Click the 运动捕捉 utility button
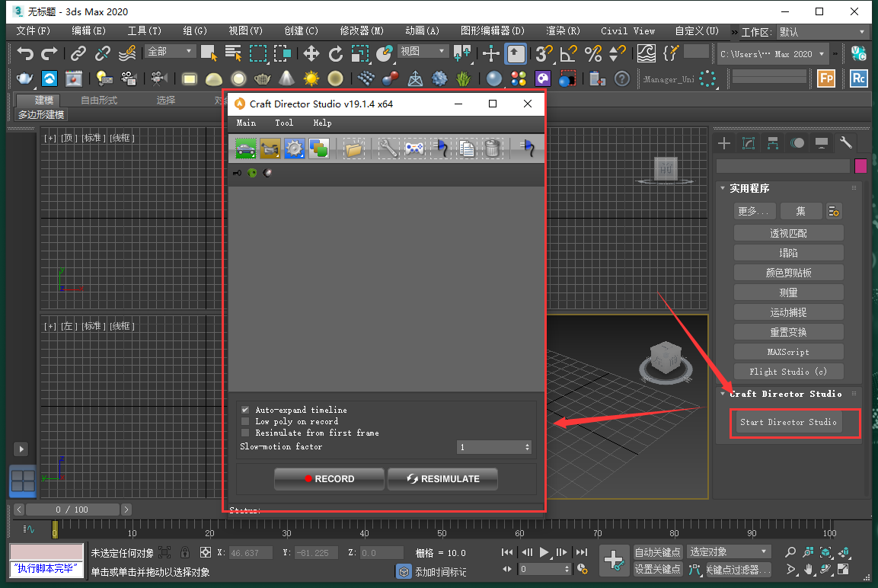Screen dimensions: 878x588 pyautogui.click(x=788, y=312)
